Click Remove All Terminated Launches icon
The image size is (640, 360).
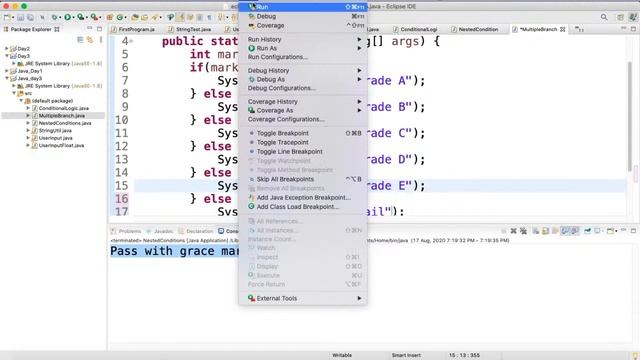point(523,231)
